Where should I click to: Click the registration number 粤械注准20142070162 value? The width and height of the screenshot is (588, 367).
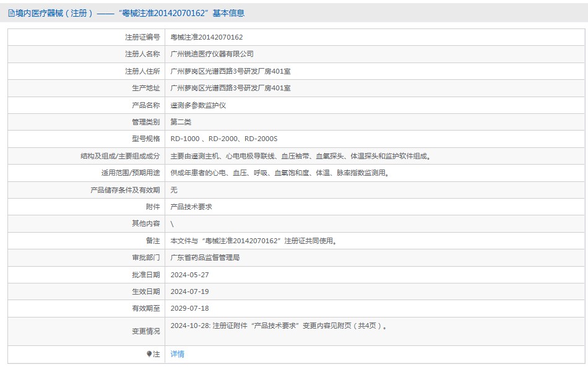(206, 37)
